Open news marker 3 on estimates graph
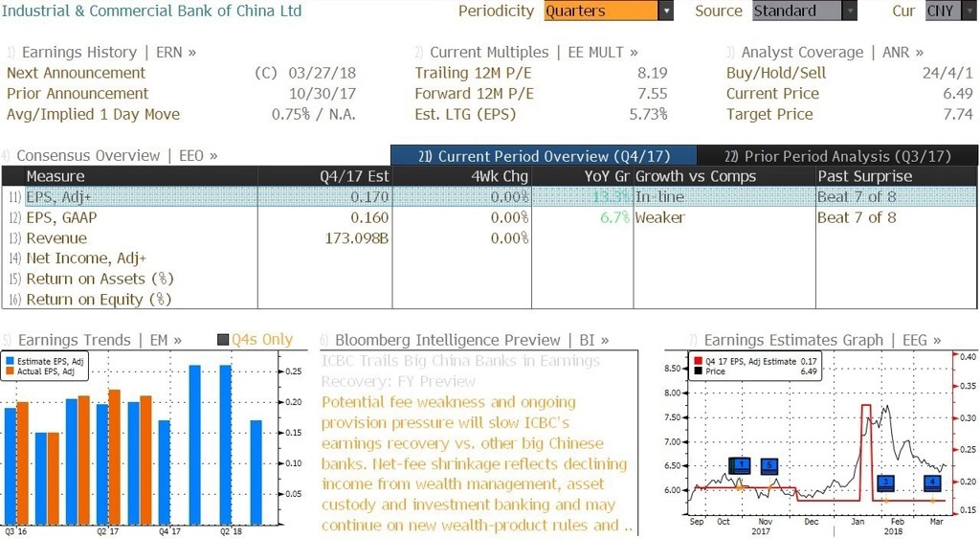980x539 pixels. [885, 483]
